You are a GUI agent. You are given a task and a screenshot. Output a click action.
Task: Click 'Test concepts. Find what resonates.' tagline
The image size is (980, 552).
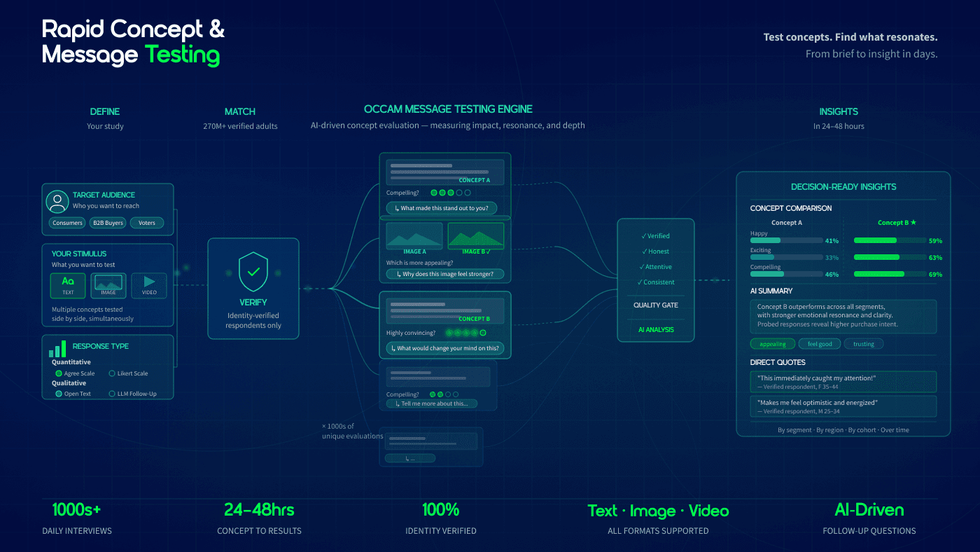point(850,37)
